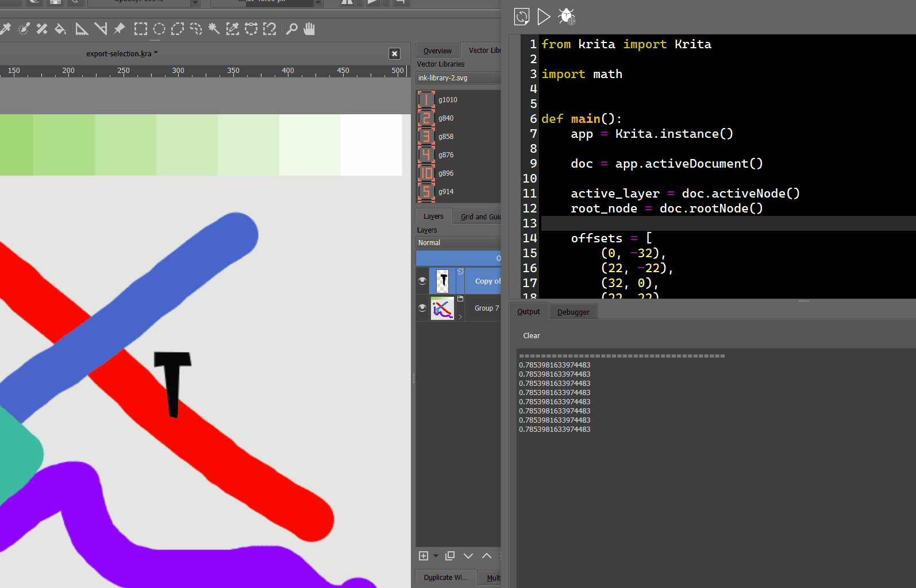Viewport: 916px width, 588px height.
Task: Choose the Magic Wand selection tool
Action: (x=214, y=29)
